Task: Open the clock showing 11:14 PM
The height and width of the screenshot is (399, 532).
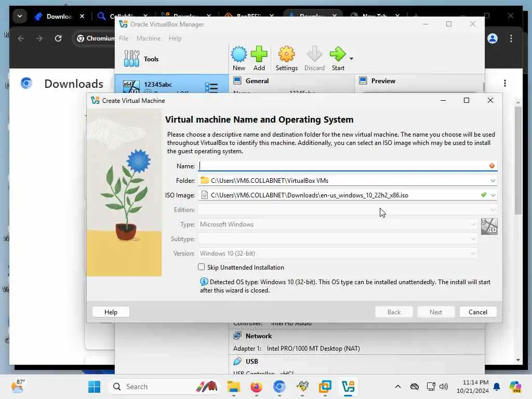Action: (x=472, y=387)
